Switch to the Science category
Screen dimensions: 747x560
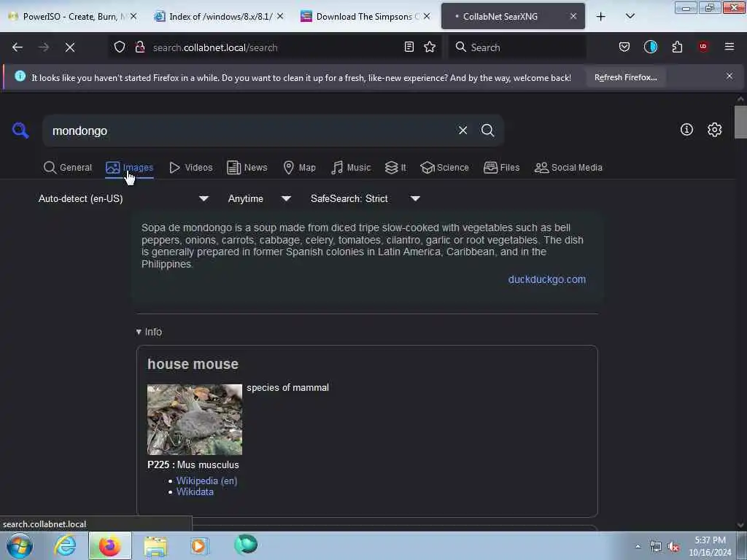coord(444,168)
